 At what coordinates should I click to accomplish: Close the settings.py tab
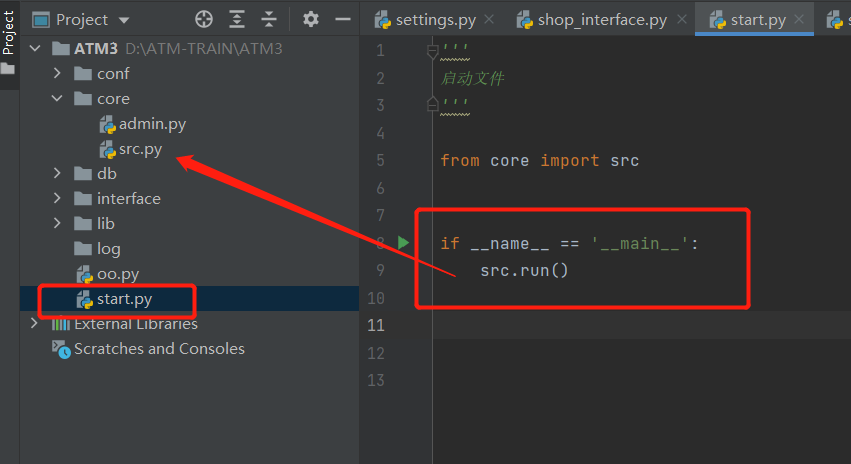click(489, 20)
